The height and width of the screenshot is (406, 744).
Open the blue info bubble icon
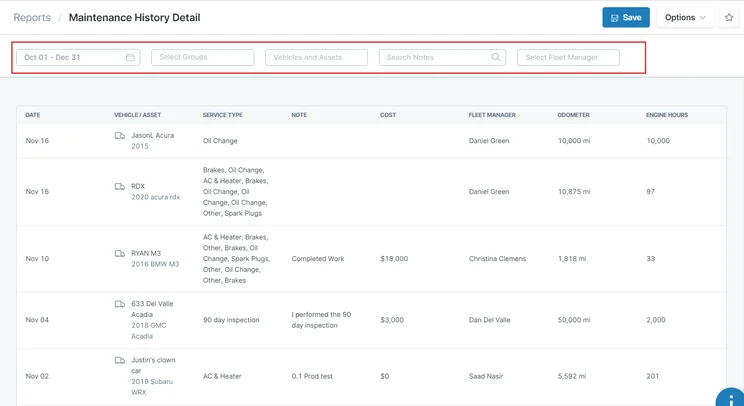[730, 397]
